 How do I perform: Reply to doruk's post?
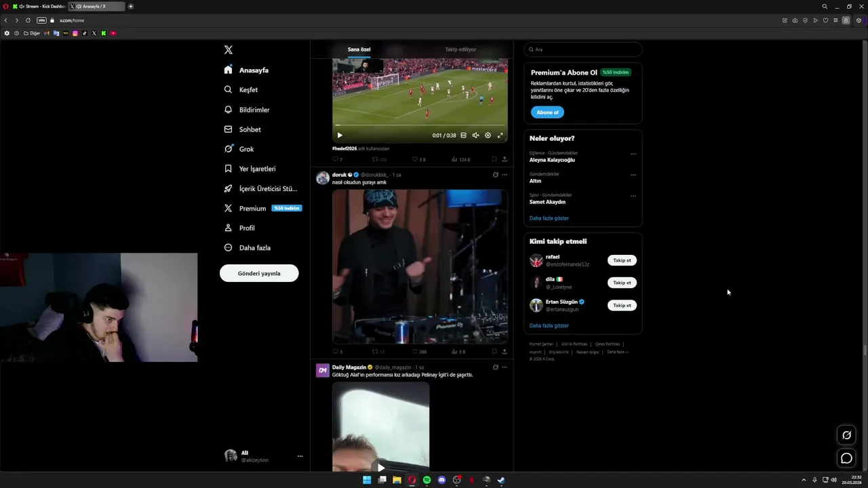click(337, 352)
